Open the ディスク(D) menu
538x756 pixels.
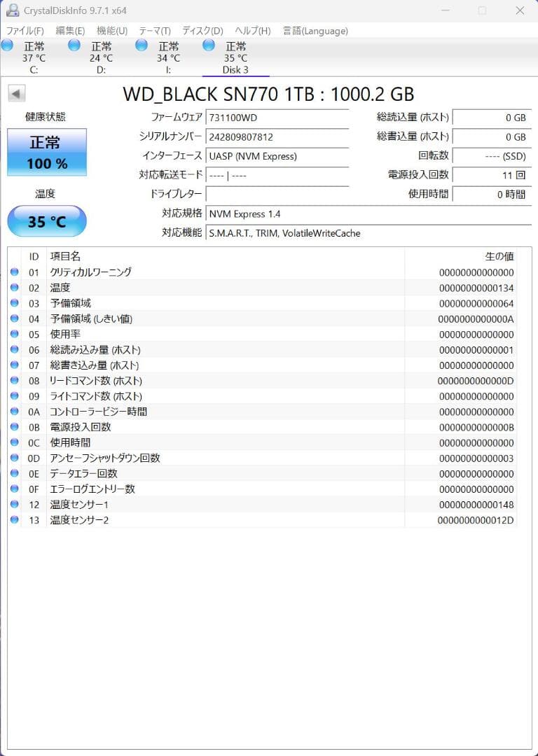[202, 31]
